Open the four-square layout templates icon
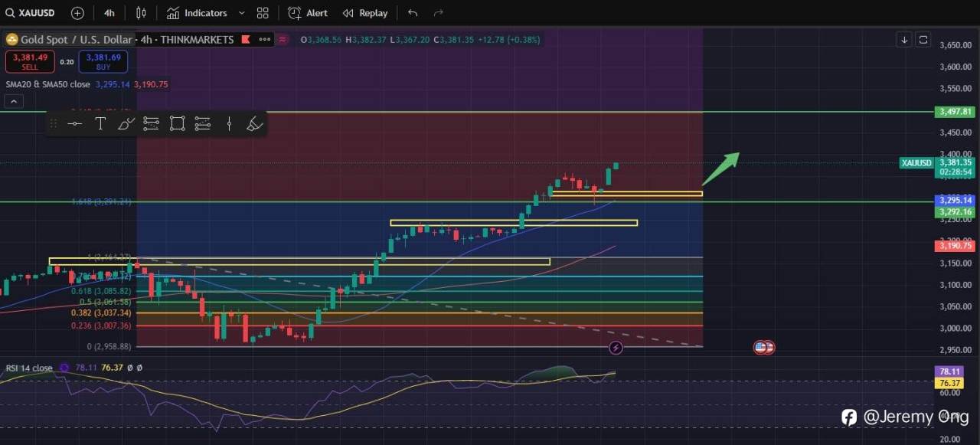Viewport: 980px width, 445px height. pos(263,13)
